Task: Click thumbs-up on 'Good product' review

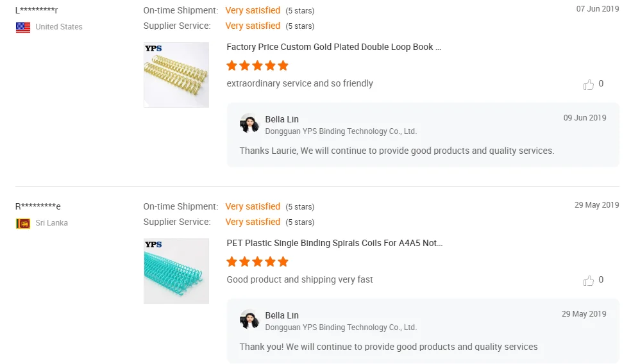Action: click(589, 281)
